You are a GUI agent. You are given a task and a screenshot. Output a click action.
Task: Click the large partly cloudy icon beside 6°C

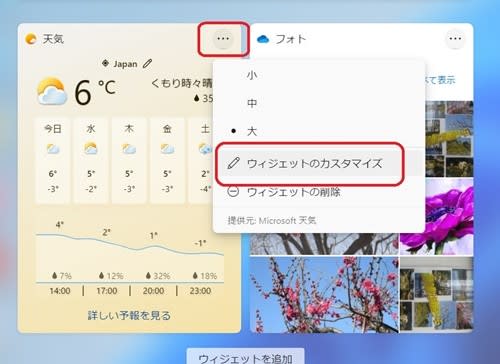tap(52, 91)
